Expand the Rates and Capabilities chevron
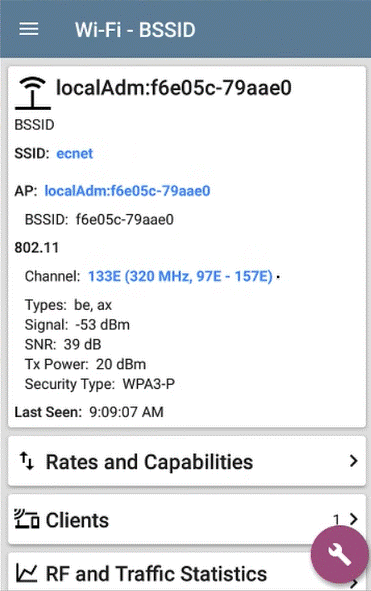 pos(353,461)
